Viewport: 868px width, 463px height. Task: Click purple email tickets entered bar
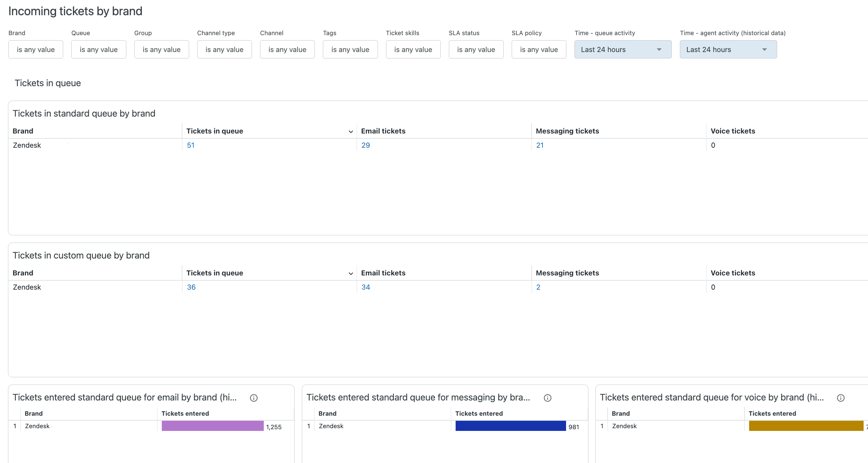pyautogui.click(x=212, y=426)
